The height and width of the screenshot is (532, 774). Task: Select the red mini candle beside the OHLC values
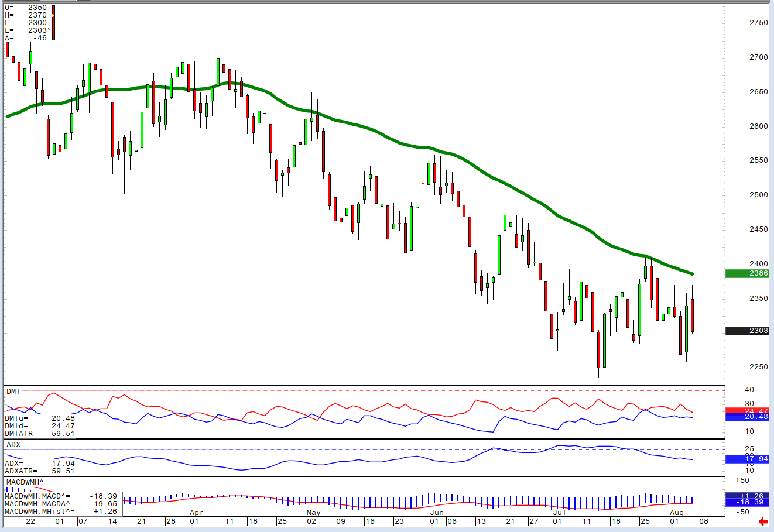coord(53,23)
